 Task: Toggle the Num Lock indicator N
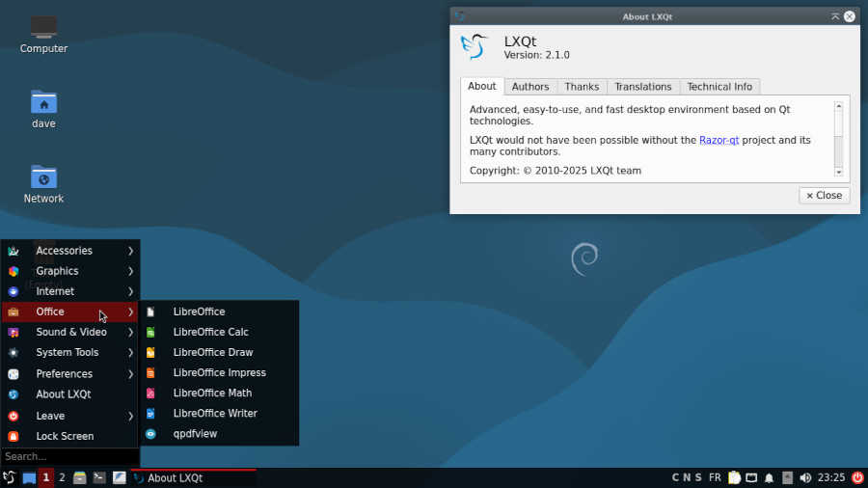point(687,477)
